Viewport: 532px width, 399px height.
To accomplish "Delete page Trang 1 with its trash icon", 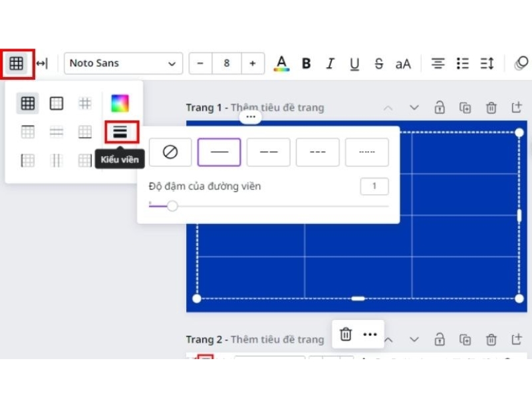I will pyautogui.click(x=491, y=108).
